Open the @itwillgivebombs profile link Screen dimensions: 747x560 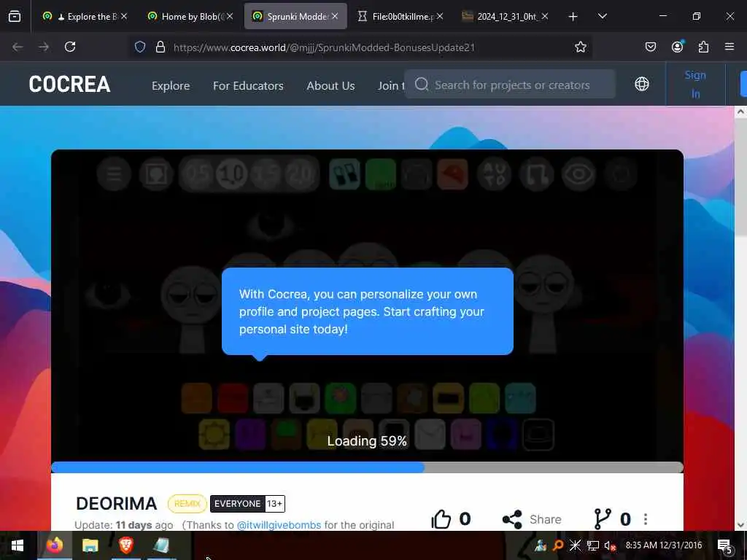pyautogui.click(x=279, y=525)
